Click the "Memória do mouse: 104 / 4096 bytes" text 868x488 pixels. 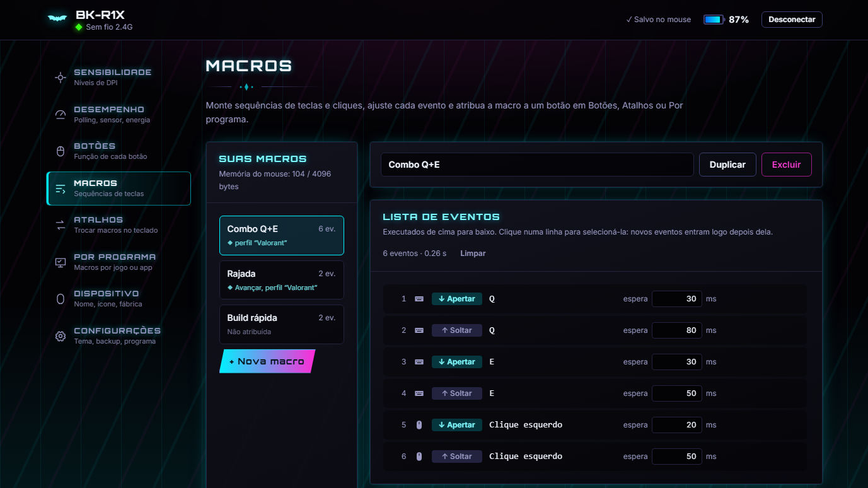[x=275, y=180]
